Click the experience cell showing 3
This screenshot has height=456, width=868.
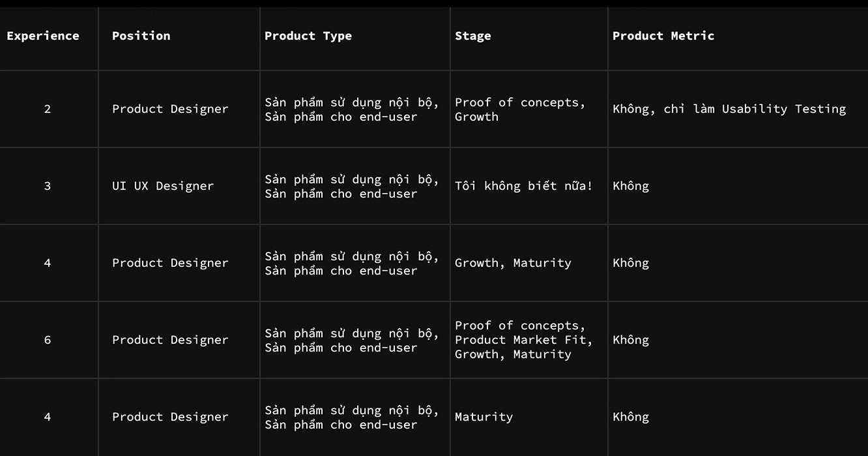point(48,186)
